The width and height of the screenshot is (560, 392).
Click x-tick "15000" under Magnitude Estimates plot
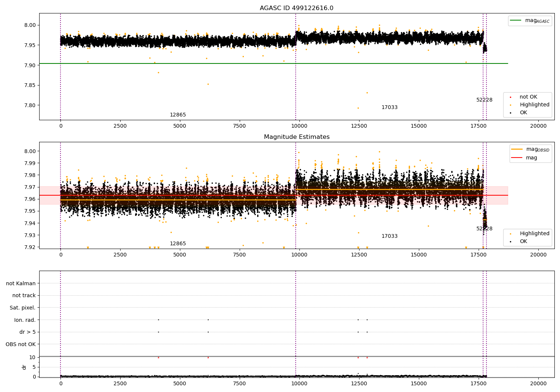(x=419, y=255)
